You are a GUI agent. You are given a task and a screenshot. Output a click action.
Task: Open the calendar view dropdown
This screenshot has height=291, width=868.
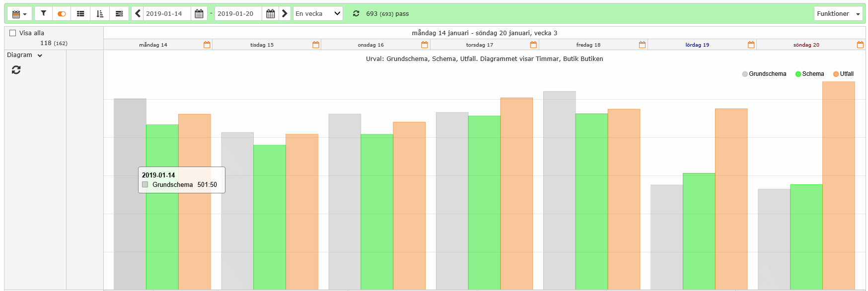[19, 13]
